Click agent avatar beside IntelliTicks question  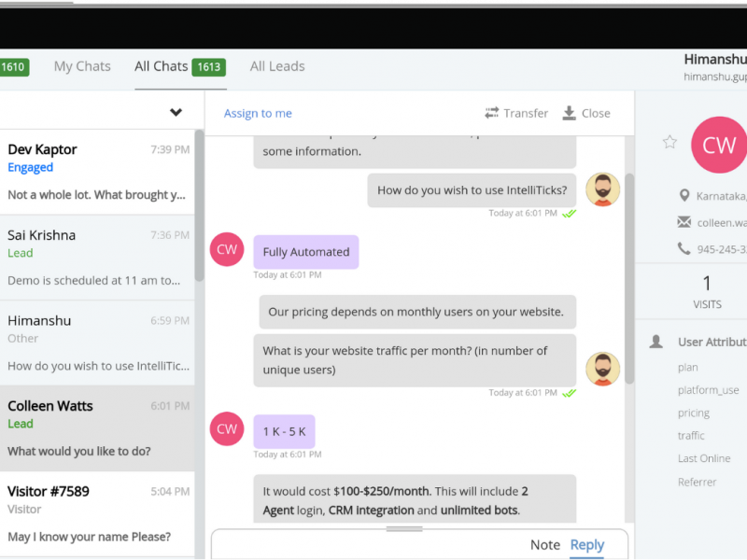pyautogui.click(x=602, y=190)
